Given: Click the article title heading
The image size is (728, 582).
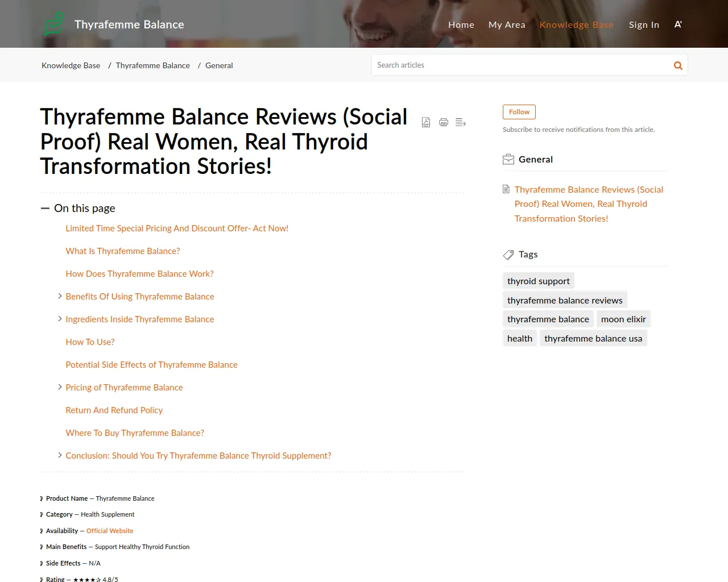Looking at the screenshot, I should click(x=224, y=142).
